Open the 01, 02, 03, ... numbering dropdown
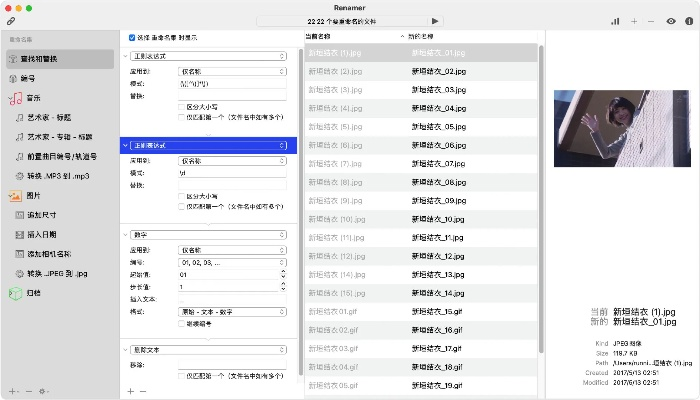This screenshot has height=400, width=700. [232, 262]
